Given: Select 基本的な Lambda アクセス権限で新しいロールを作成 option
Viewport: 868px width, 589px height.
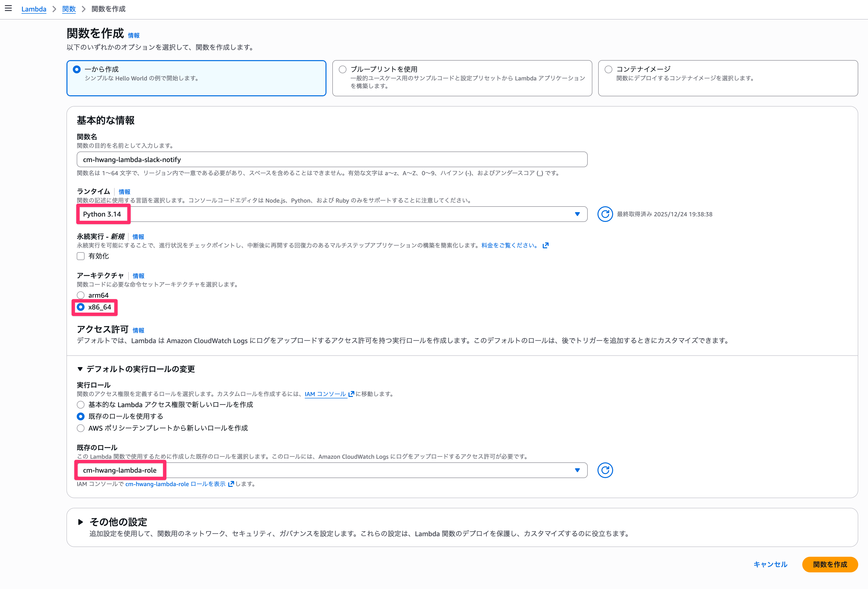Looking at the screenshot, I should [81, 405].
